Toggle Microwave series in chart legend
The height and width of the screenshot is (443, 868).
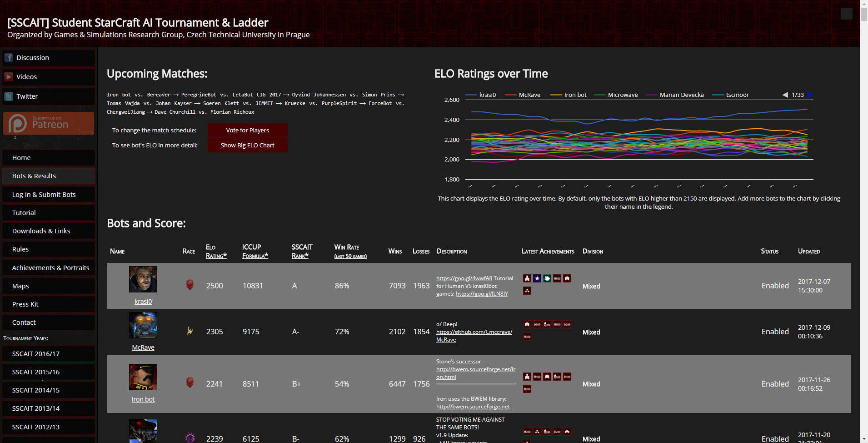pos(616,95)
